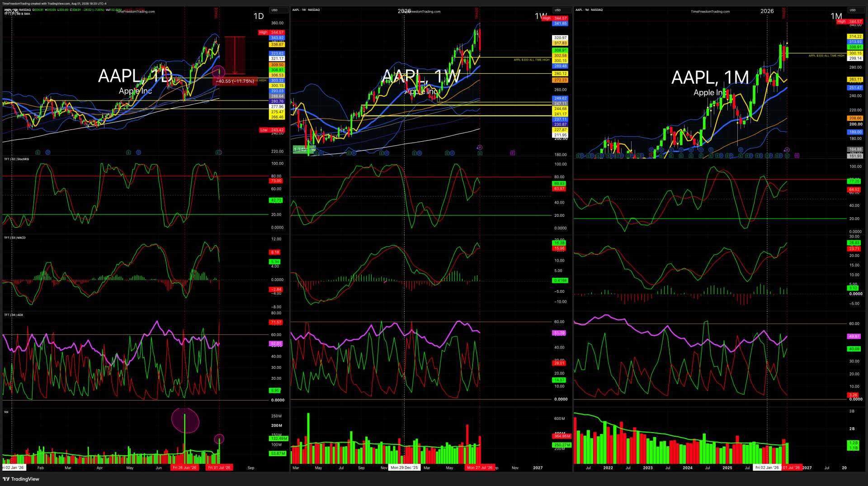This screenshot has width=868, height=486.
Task: Open the USD currency selector on the 1D chart
Action: click(x=278, y=10)
